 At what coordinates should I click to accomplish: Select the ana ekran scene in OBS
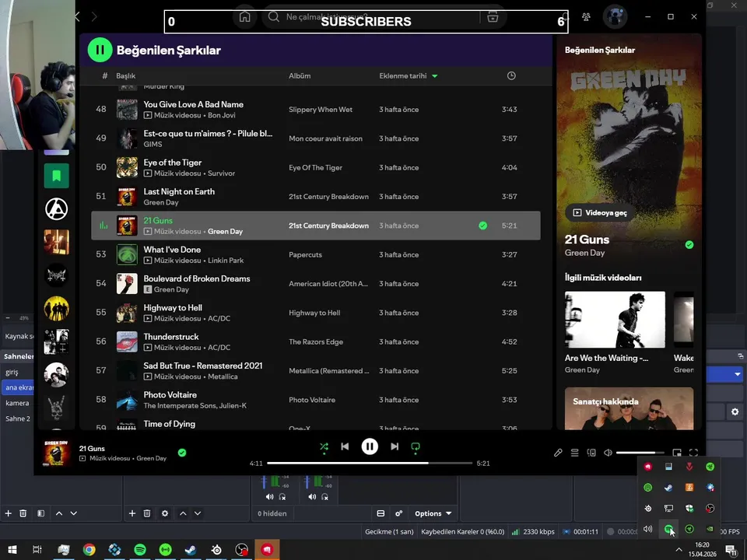click(18, 387)
